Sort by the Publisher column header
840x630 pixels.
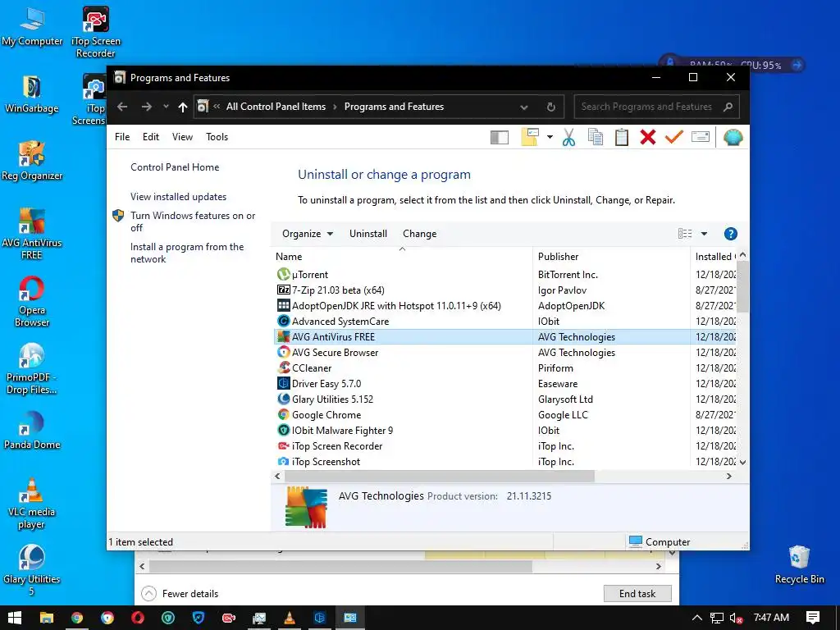pos(611,257)
